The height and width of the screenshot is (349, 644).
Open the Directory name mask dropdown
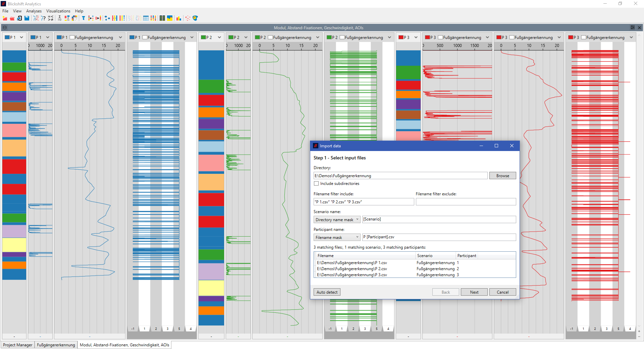click(x=337, y=219)
